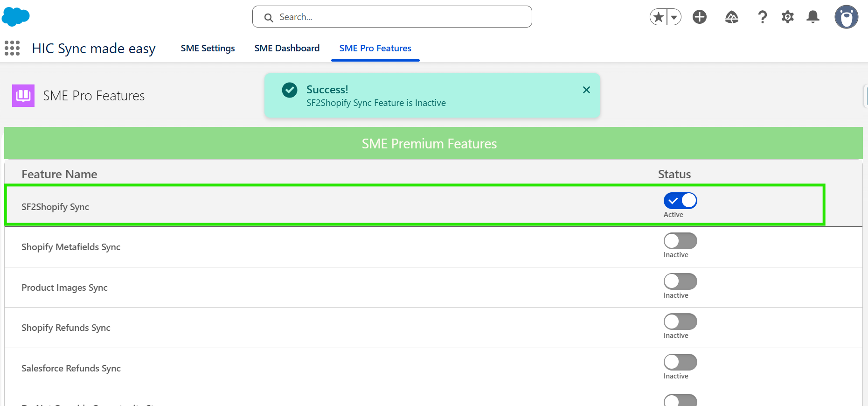Click the Favorites star icon
Viewport: 868px width, 406px height.
[659, 17]
